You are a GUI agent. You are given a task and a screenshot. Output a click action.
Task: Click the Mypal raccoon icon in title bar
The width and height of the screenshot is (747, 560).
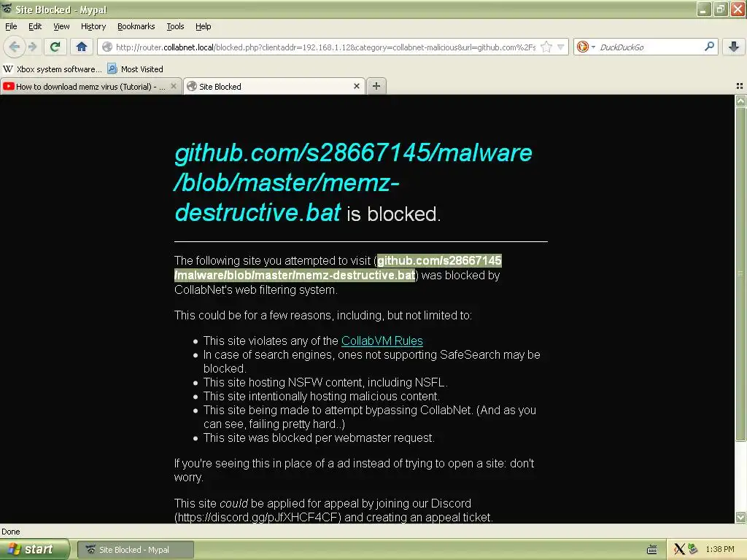tap(7, 9)
